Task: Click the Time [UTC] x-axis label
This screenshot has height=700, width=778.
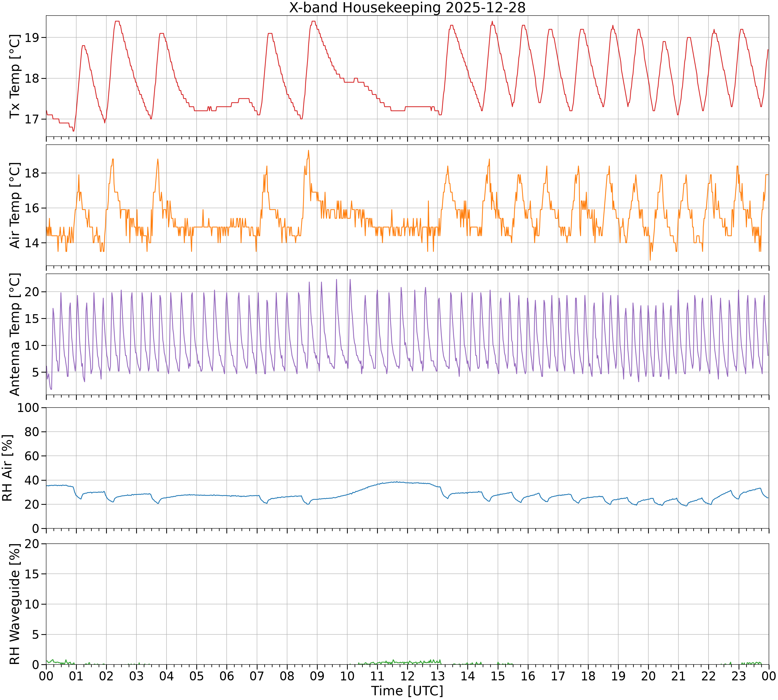Action: click(407, 691)
